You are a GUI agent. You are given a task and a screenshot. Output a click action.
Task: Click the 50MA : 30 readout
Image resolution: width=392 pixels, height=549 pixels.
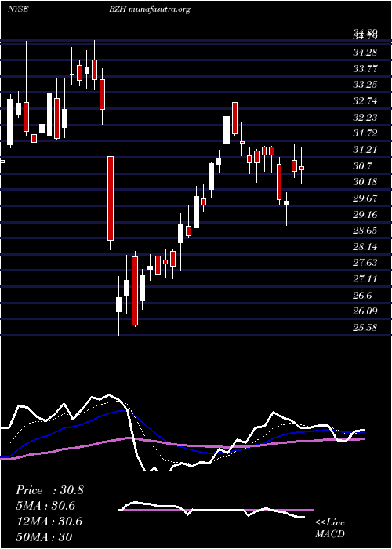point(44,537)
